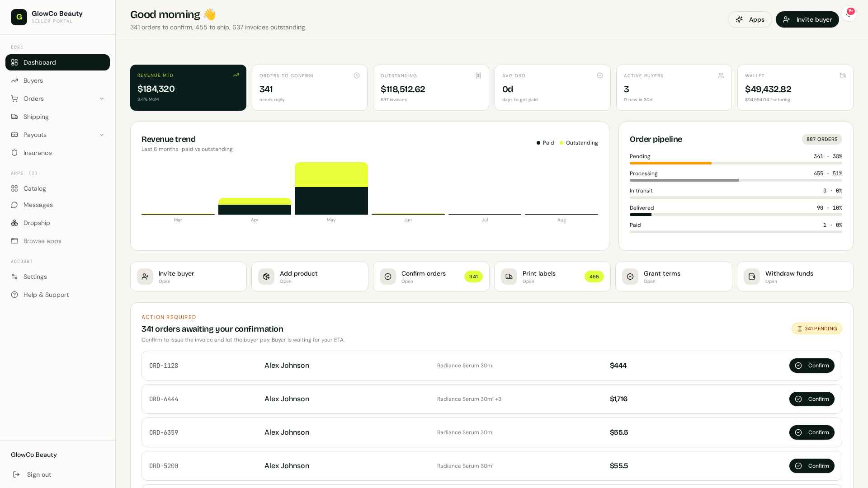The height and width of the screenshot is (488, 868).
Task: Click the May bar in Revenue trend chart
Action: (331, 188)
